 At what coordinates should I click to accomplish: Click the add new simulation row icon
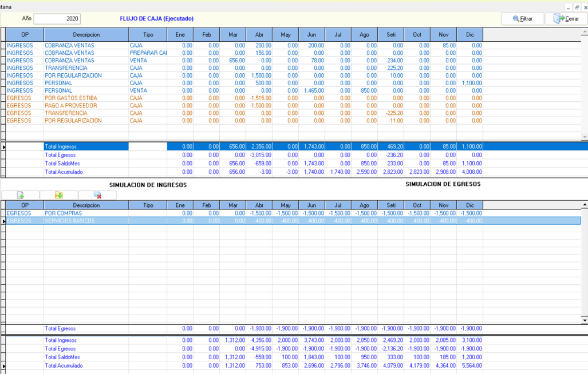point(21,195)
